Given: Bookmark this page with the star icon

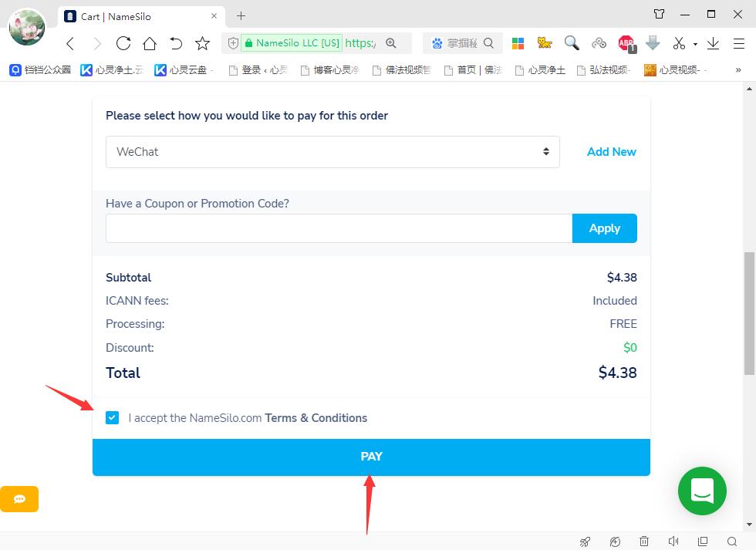Looking at the screenshot, I should pos(202,43).
